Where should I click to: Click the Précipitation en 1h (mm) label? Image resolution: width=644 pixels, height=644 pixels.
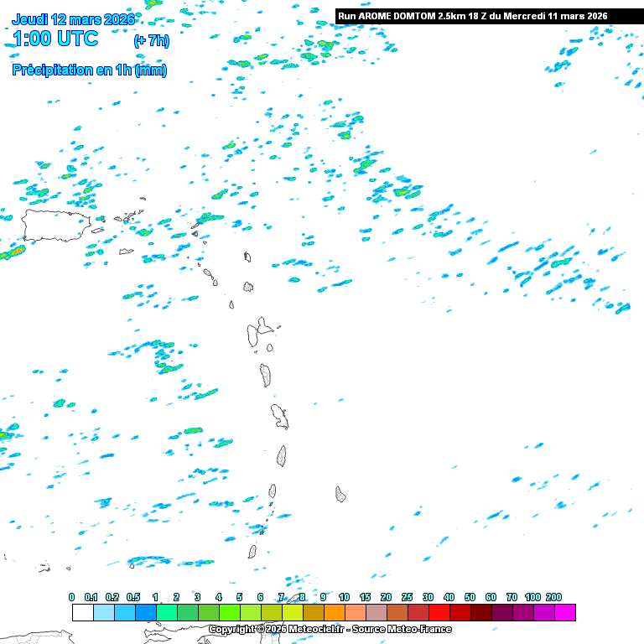coord(89,70)
